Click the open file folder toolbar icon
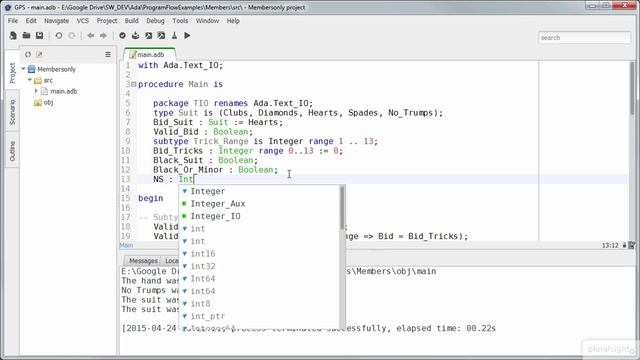The image size is (640, 360). pos(27,36)
